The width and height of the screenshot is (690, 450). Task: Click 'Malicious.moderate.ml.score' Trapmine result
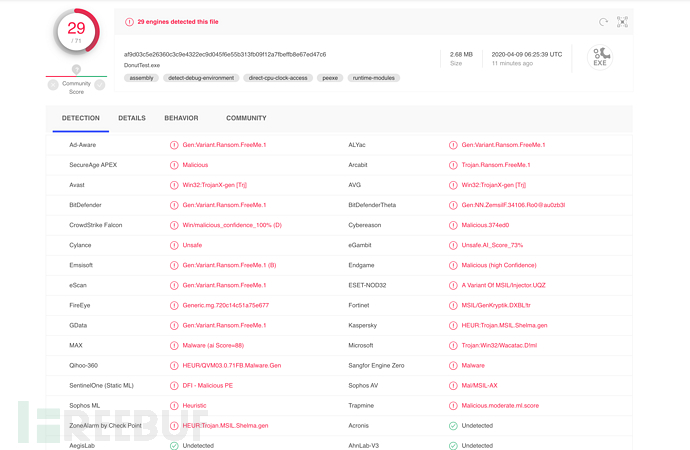pyautogui.click(x=500, y=406)
